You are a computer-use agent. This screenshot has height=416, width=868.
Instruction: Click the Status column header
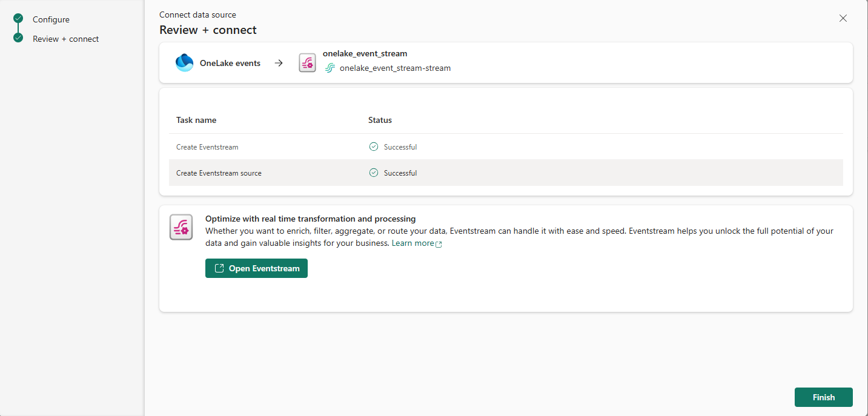380,120
